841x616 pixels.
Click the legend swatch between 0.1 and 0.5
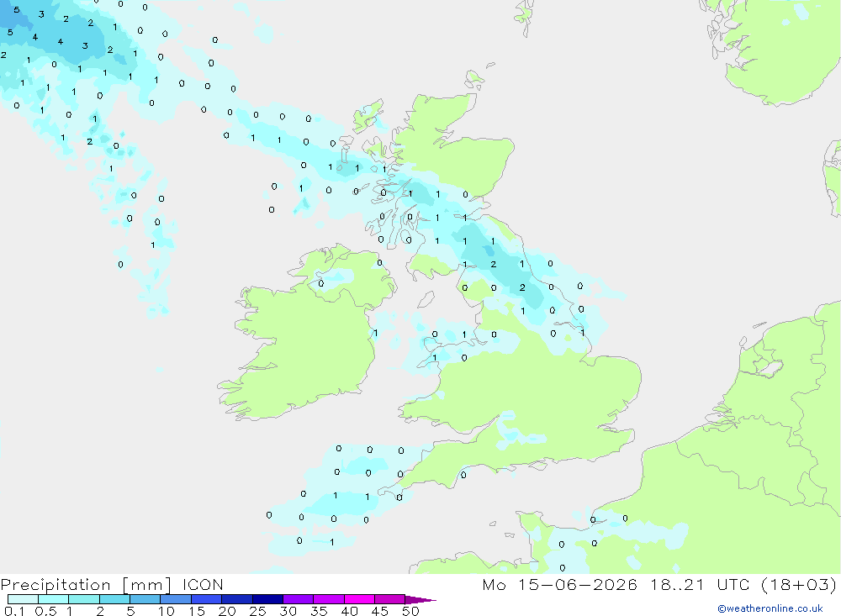click(x=23, y=599)
